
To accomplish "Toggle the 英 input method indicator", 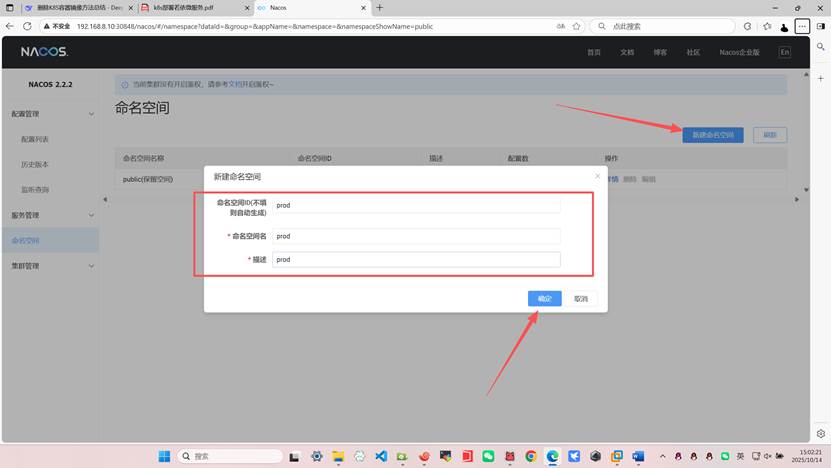I will coord(740,456).
